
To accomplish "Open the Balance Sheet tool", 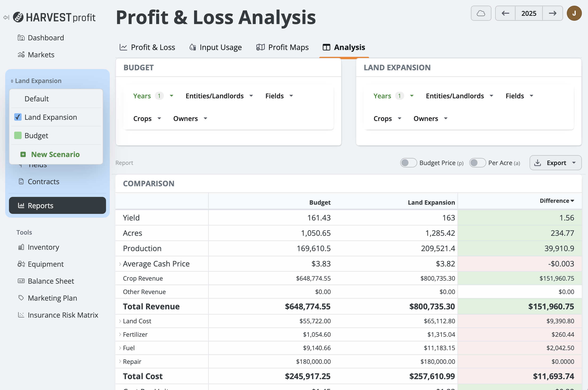I will pos(51,281).
